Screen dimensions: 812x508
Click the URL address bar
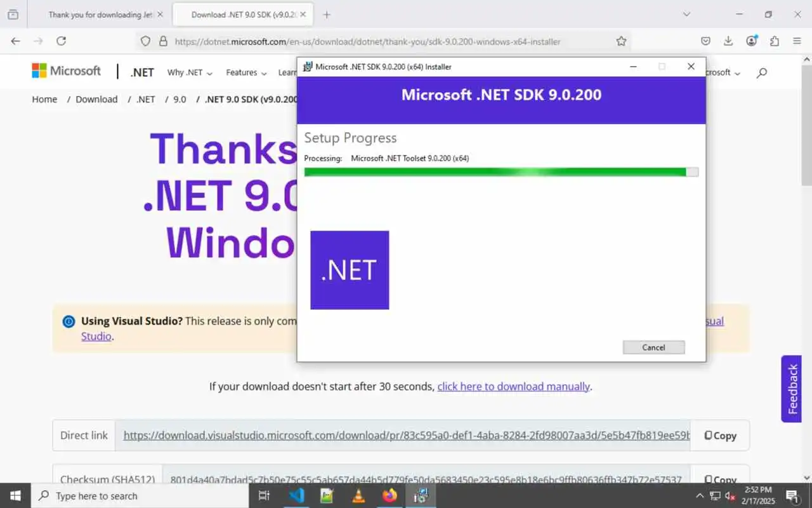click(x=384, y=41)
